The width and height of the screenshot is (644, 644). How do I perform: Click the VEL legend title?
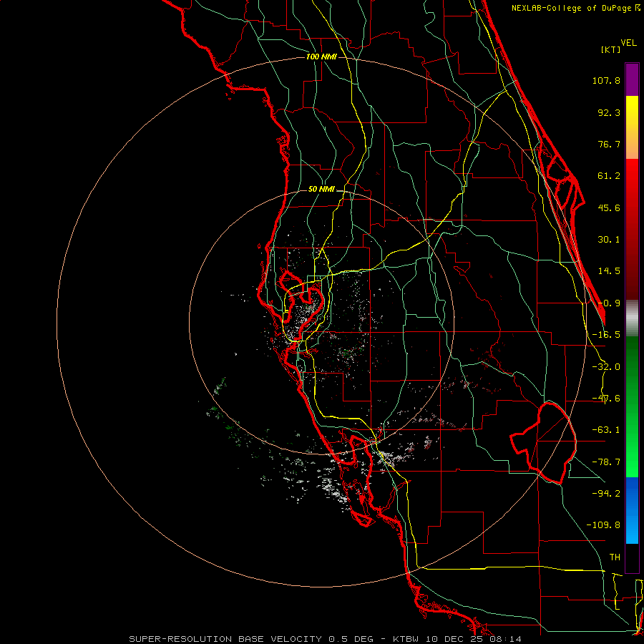[x=629, y=43]
